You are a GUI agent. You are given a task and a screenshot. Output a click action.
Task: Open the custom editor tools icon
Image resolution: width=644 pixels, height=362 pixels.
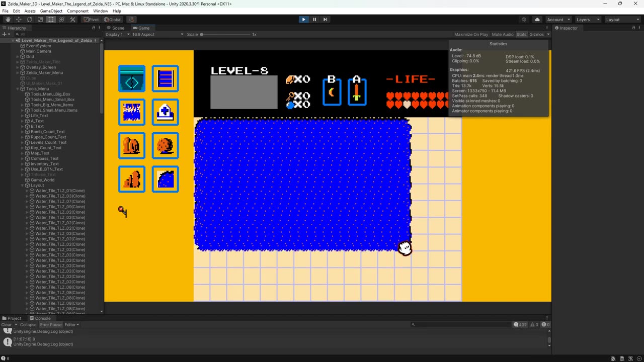click(x=72, y=20)
